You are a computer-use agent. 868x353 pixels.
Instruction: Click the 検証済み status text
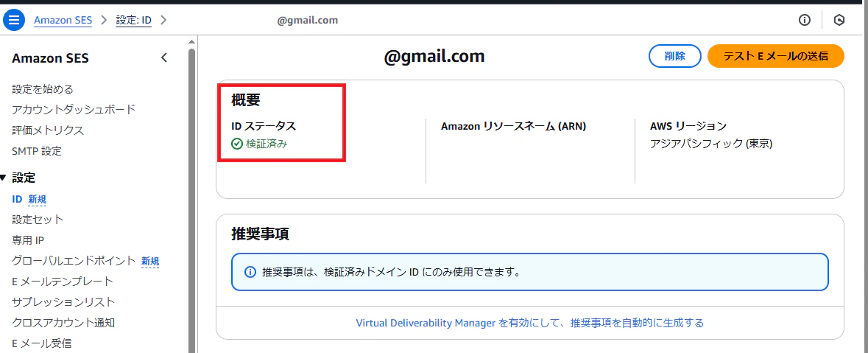pyautogui.click(x=267, y=144)
